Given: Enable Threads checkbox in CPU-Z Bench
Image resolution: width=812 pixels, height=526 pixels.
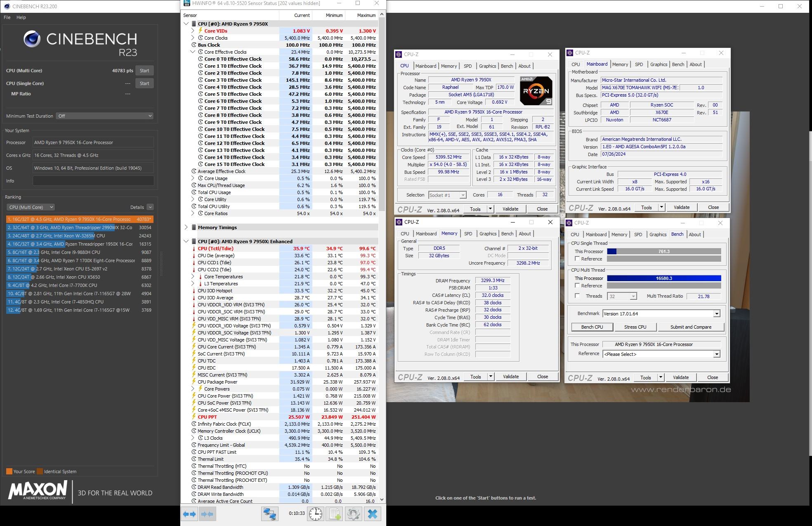Looking at the screenshot, I should click(x=577, y=296).
